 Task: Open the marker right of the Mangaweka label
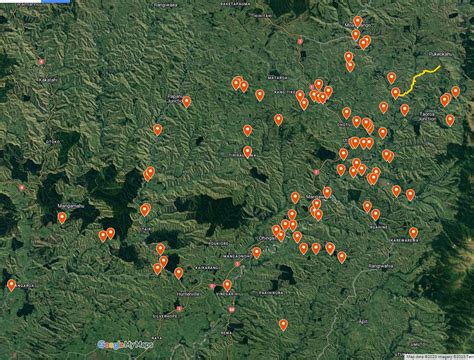[327, 192]
